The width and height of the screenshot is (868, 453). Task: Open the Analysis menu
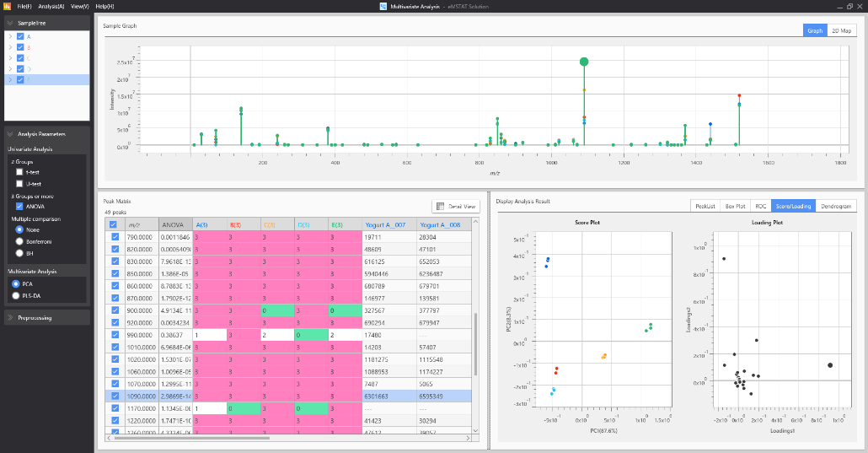(x=51, y=6)
